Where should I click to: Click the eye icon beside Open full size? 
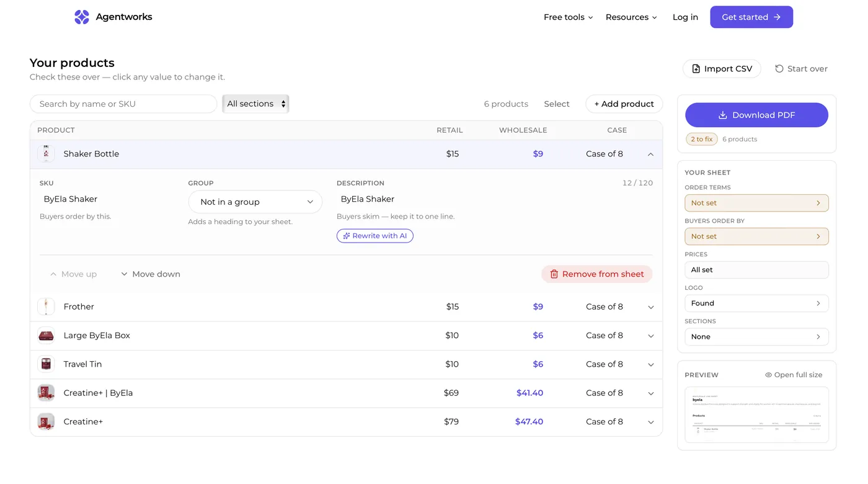[769, 375]
